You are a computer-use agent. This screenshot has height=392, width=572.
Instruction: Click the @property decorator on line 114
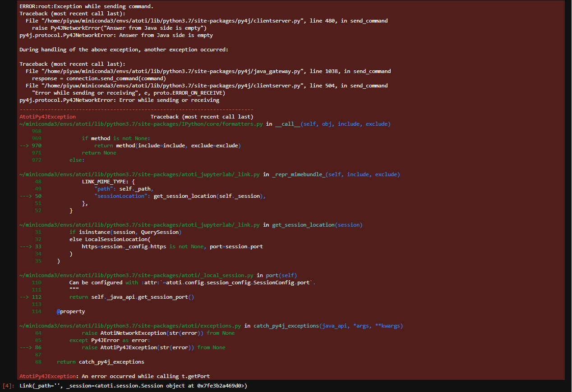click(x=70, y=311)
